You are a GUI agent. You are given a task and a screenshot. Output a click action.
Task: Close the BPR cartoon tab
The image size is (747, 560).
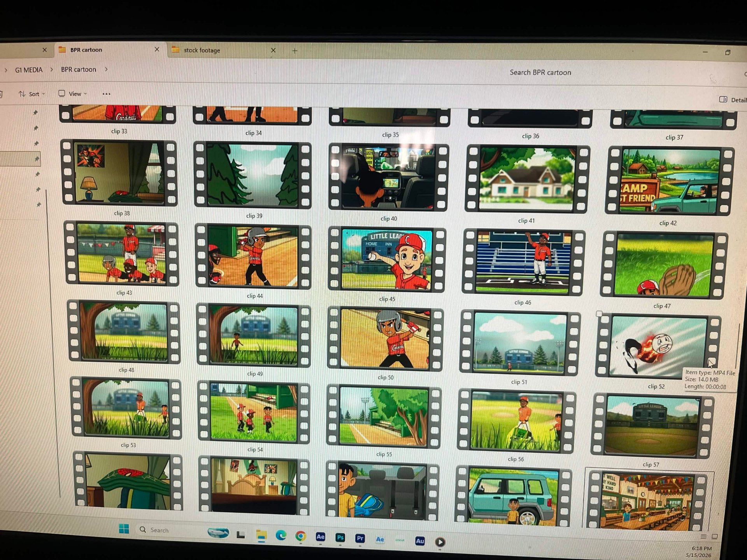(x=157, y=49)
